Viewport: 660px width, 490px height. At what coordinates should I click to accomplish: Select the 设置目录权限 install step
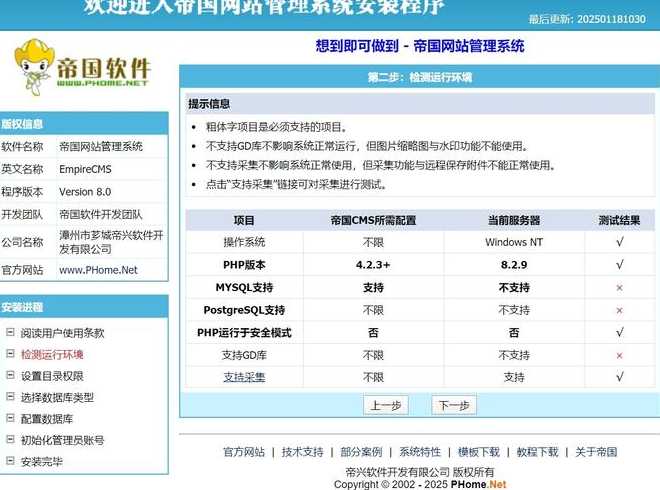pos(52,376)
